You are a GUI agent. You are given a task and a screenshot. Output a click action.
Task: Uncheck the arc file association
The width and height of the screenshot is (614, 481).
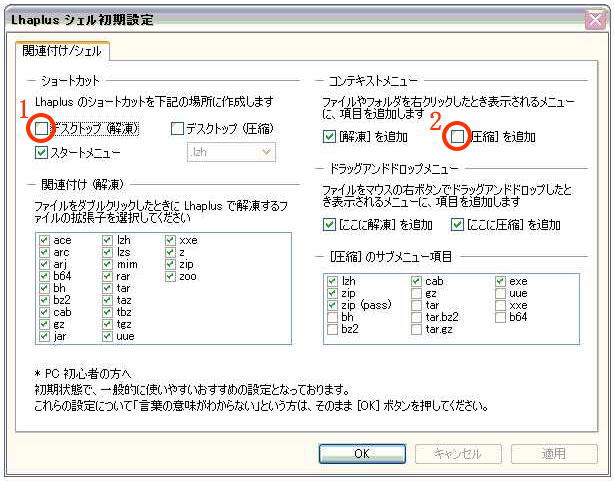click(44, 252)
